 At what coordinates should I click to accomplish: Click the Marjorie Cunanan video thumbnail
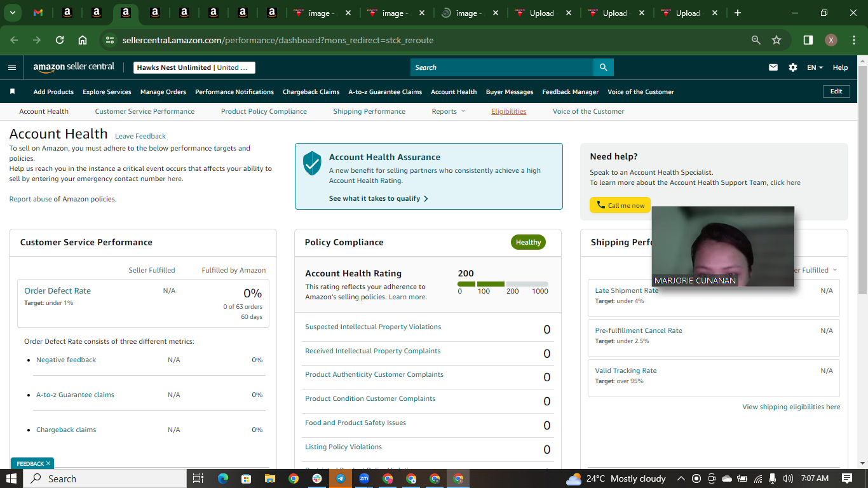pyautogui.click(x=723, y=247)
